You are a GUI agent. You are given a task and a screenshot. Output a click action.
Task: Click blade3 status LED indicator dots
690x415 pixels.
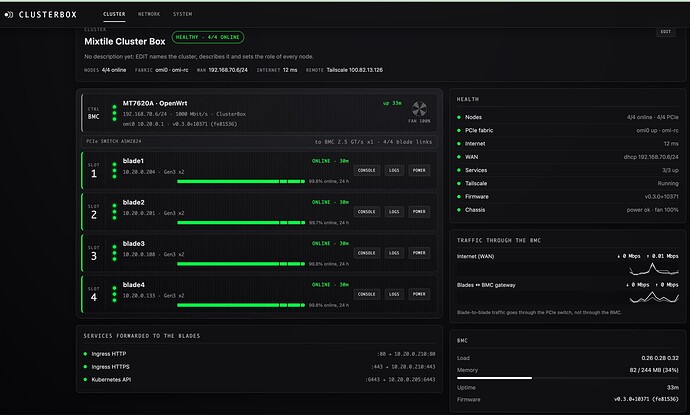(x=114, y=253)
